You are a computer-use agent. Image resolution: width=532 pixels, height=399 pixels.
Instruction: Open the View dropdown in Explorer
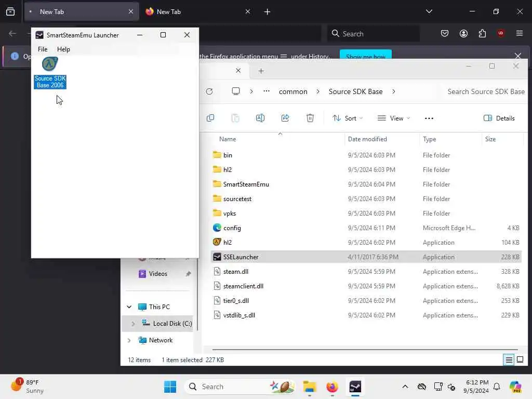[x=394, y=118]
